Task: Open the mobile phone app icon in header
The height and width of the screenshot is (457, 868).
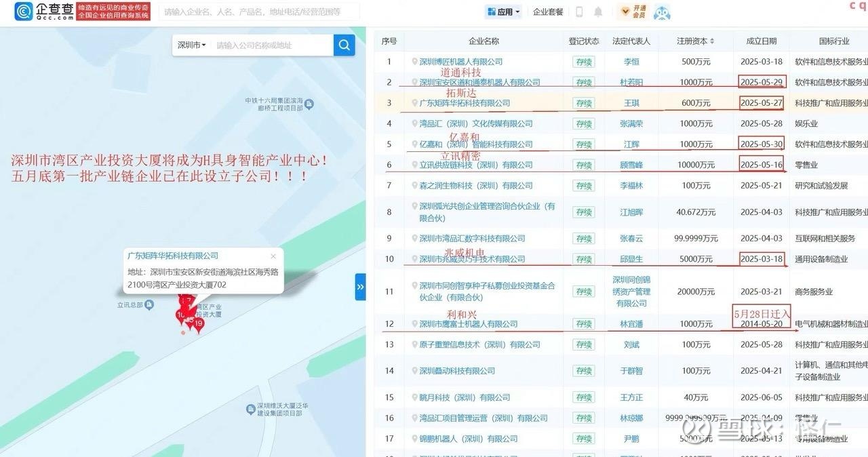Action: tap(579, 12)
